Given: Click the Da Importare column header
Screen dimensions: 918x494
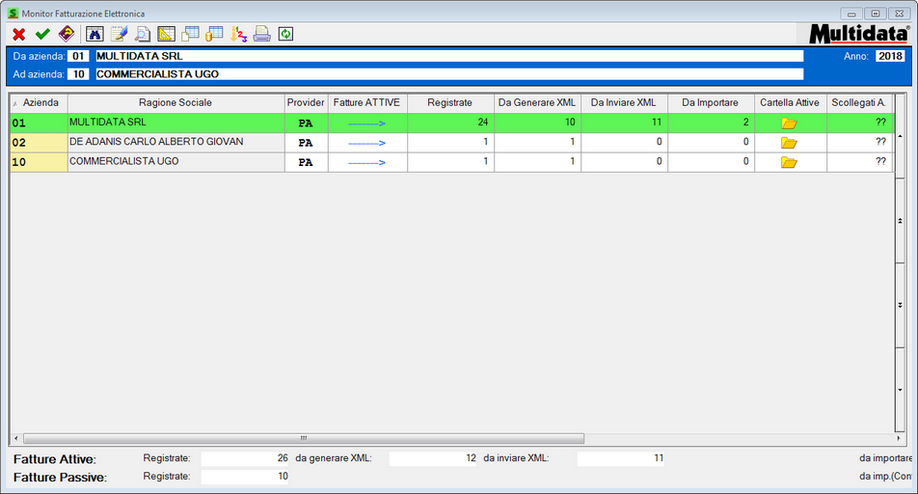Looking at the screenshot, I should click(710, 103).
